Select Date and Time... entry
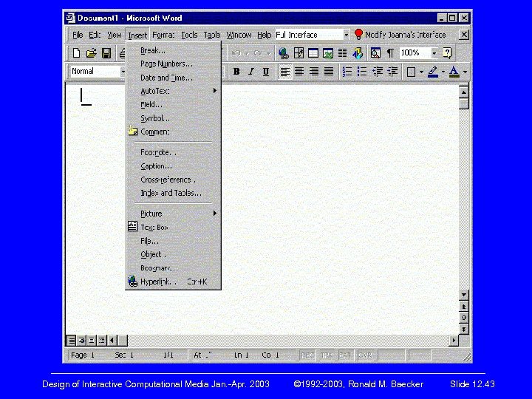Image resolution: width=532 pixels, height=399 pixels. 174,78
